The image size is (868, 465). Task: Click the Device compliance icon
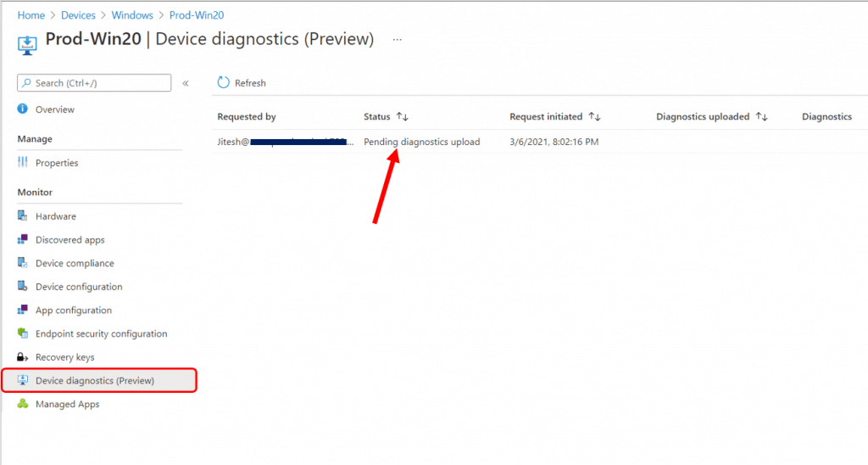tap(22, 263)
